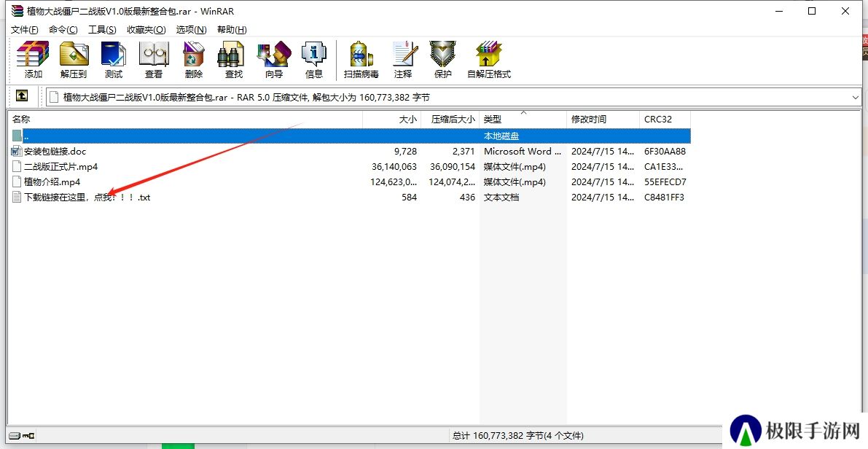Sort by Type (类型) column header

523,119
